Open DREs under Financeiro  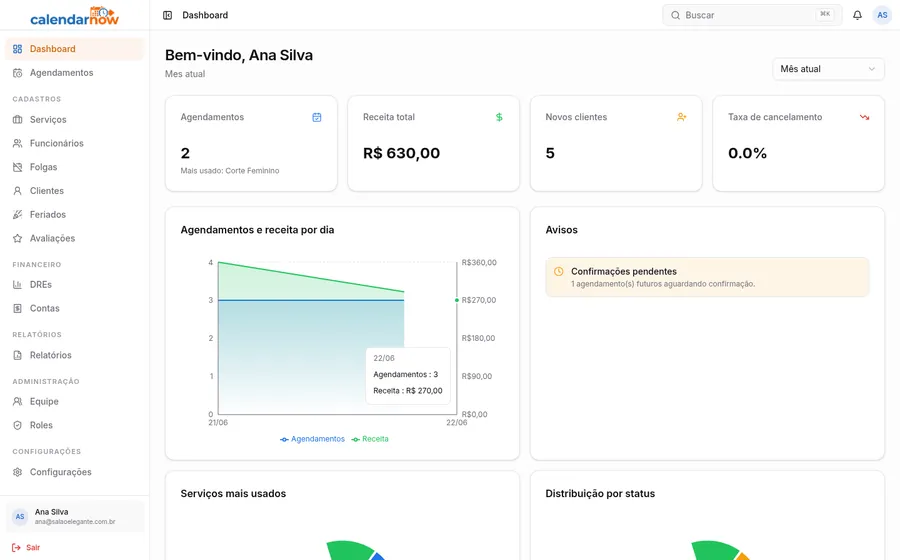pos(75,285)
